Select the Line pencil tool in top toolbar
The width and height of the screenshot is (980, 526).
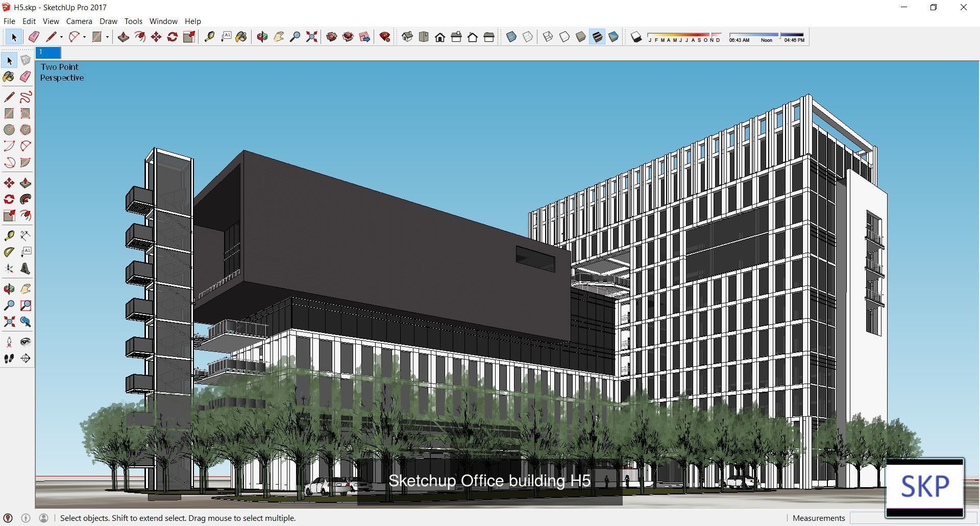[51, 37]
